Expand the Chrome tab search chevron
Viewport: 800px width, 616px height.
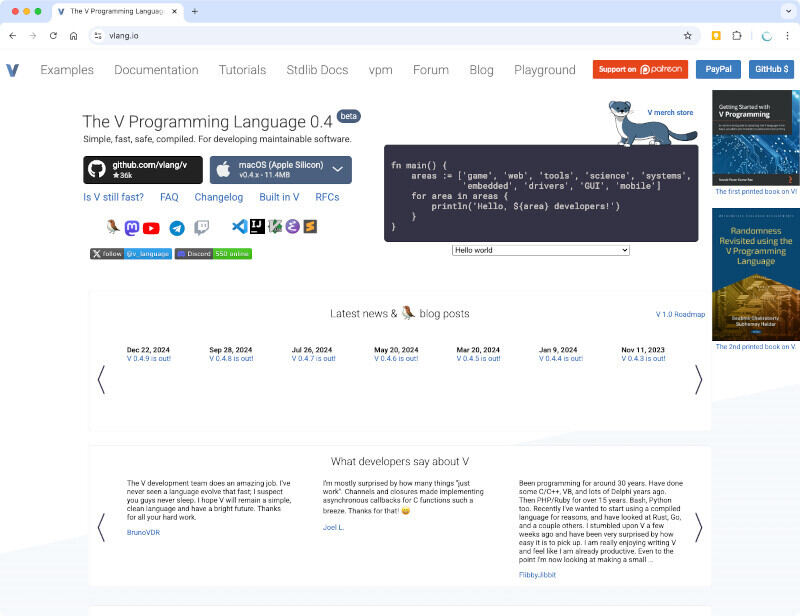coord(785,11)
